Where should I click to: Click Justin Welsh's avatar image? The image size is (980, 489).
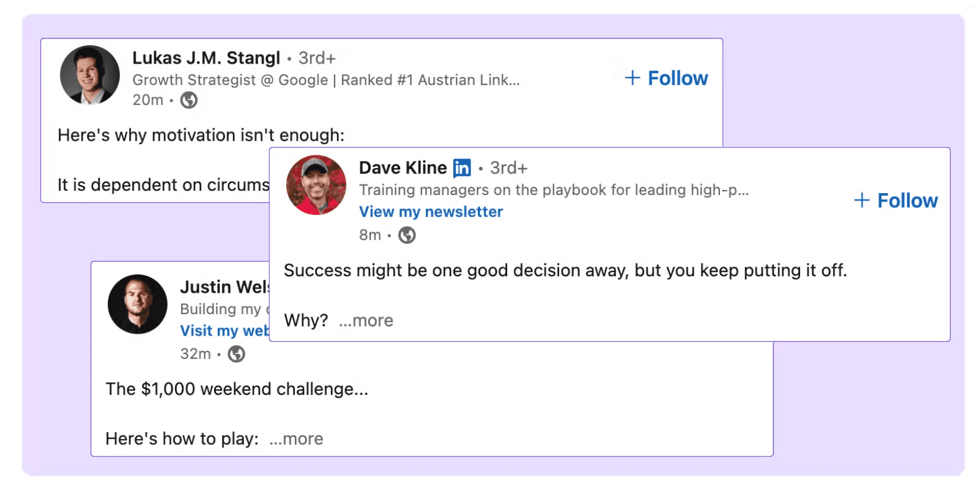click(138, 304)
